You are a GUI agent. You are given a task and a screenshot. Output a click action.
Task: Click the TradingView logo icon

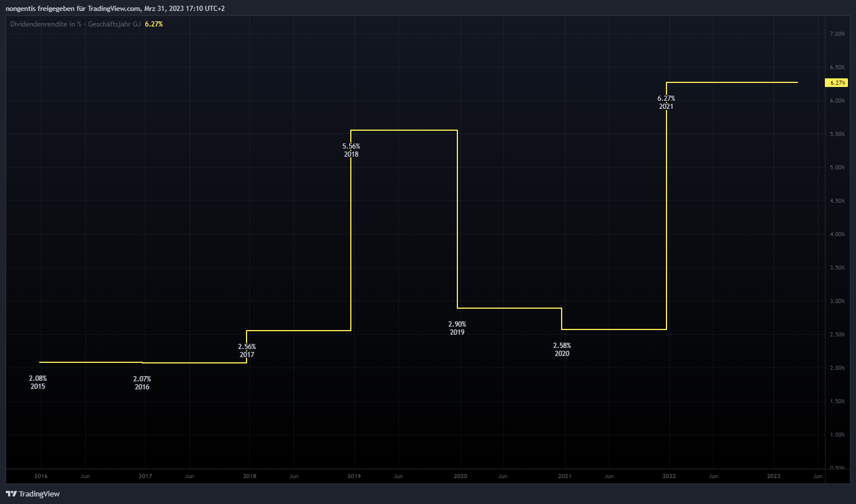[x=11, y=494]
